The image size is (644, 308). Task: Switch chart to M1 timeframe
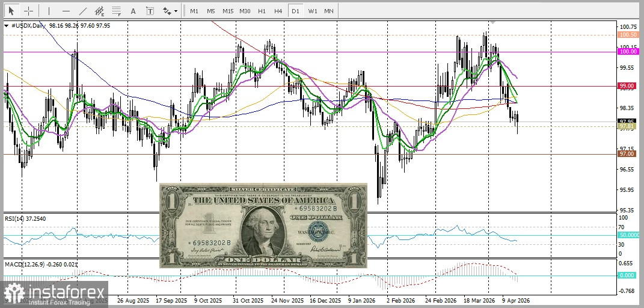[x=194, y=11]
